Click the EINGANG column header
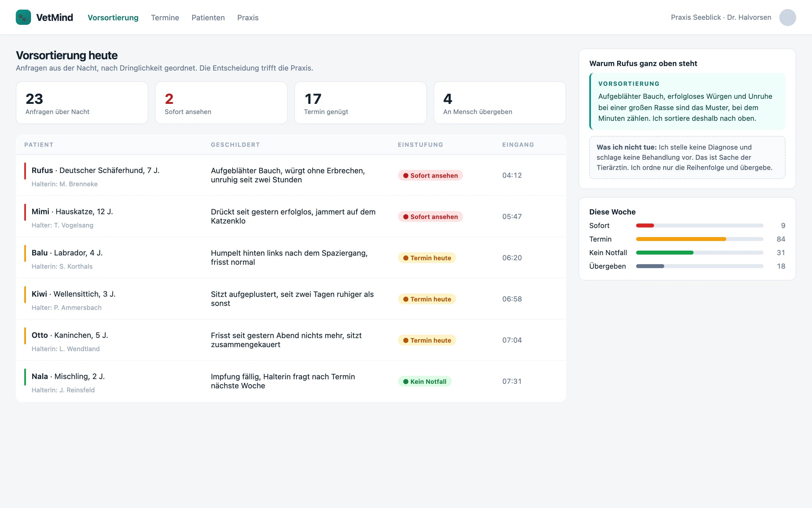Image resolution: width=812 pixels, height=508 pixels. tap(518, 145)
